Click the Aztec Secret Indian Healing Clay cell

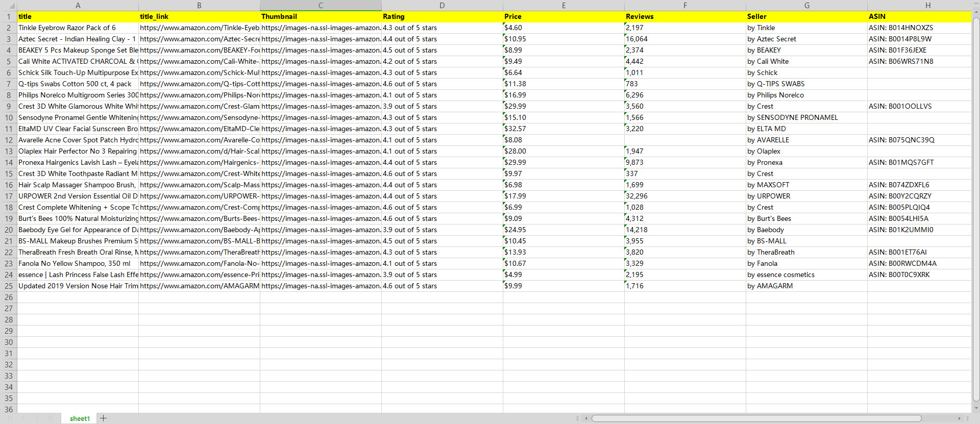click(x=78, y=39)
